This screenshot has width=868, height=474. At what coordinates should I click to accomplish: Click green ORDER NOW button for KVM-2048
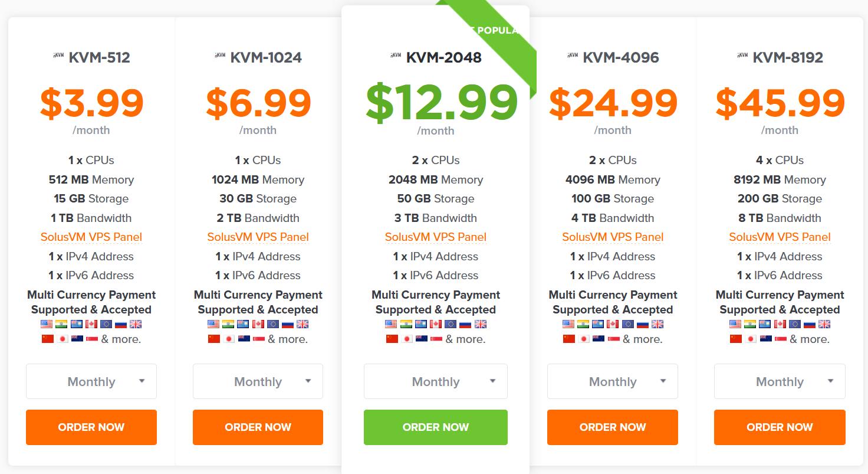coord(435,427)
